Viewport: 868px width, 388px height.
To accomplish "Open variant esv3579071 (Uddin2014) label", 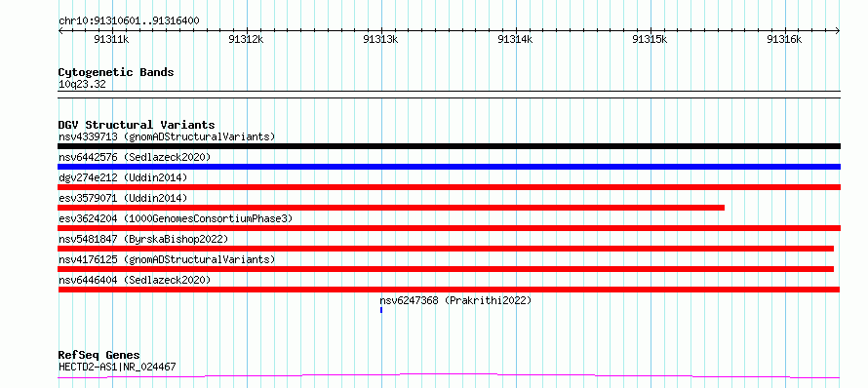I will 123,198.
